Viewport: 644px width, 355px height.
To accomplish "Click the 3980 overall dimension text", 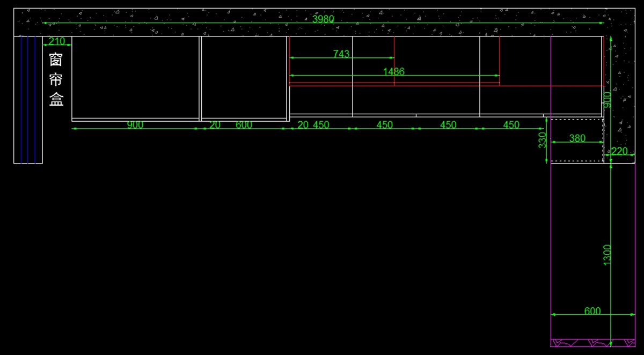I will coord(323,19).
